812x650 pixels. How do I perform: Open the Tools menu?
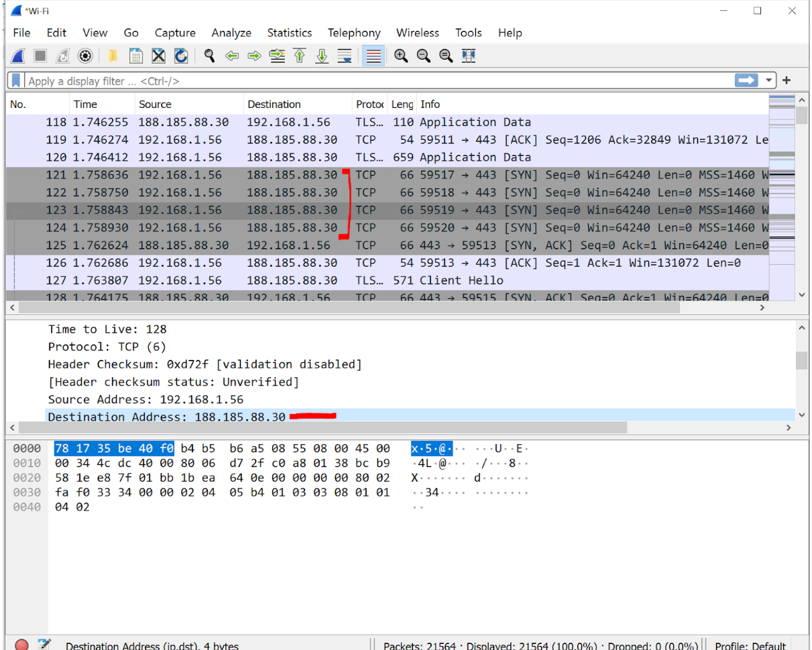(x=469, y=33)
